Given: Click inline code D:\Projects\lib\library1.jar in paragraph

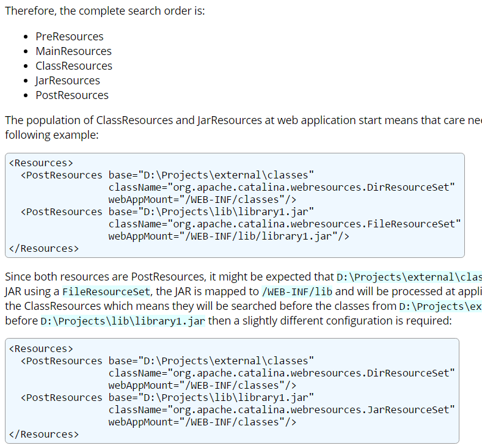Looking at the screenshot, I should [123, 321].
